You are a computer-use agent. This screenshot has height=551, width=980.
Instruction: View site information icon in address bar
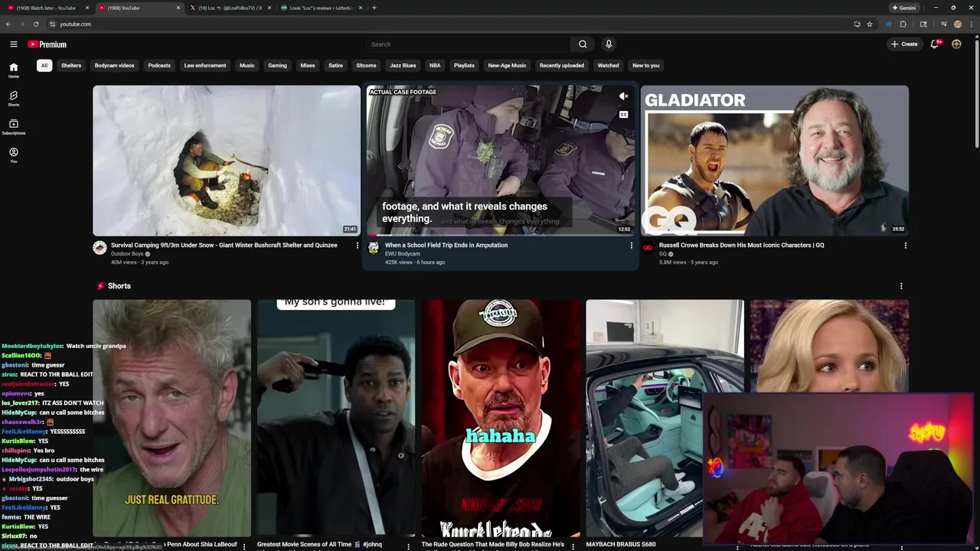51,24
